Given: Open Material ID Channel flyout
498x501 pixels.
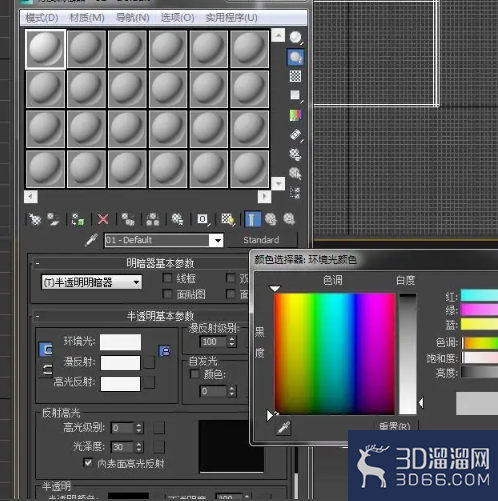Looking at the screenshot, I should (203, 219).
